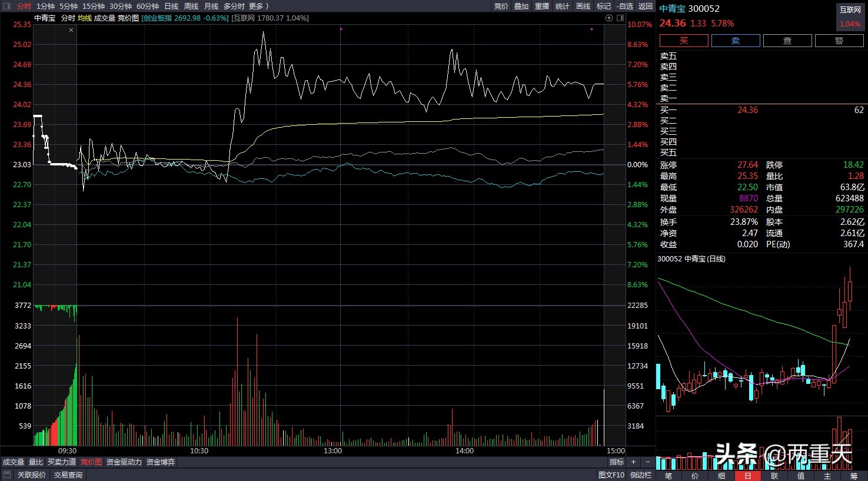Viewport: 868px width, 481px height.
Task: Toggle the 成交量 label in chart header
Action: [x=105, y=18]
